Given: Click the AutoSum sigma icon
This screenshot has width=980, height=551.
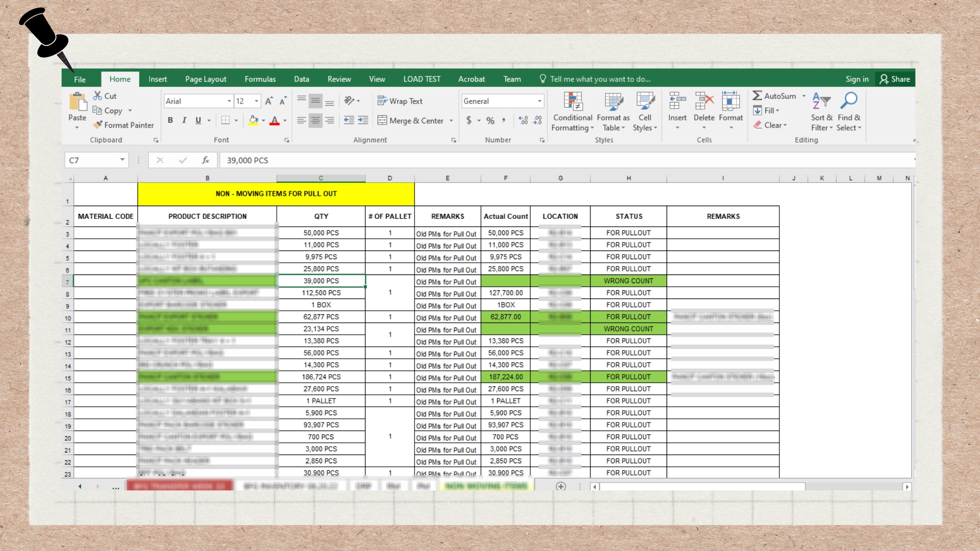Looking at the screenshot, I should point(757,96).
